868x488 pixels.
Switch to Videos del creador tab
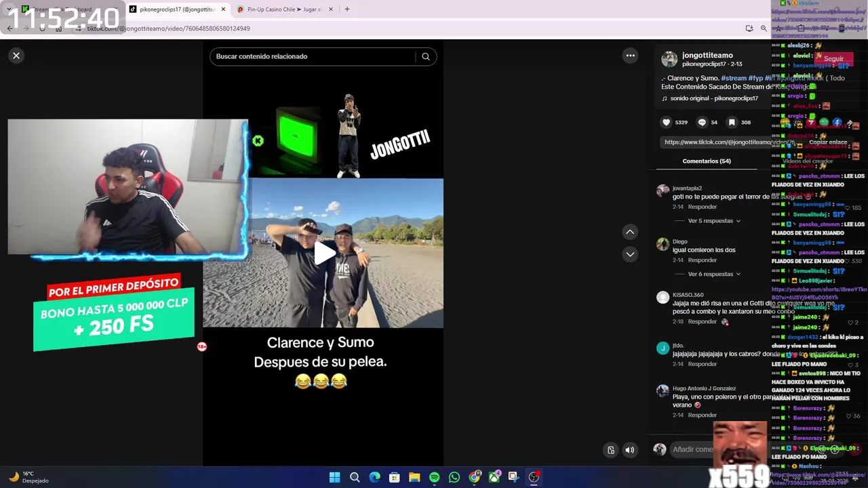click(x=808, y=161)
